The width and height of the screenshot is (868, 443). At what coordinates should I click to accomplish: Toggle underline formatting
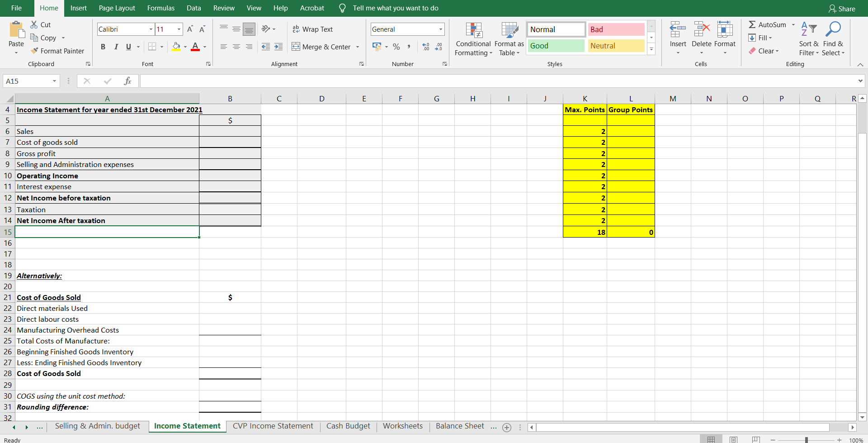click(128, 47)
